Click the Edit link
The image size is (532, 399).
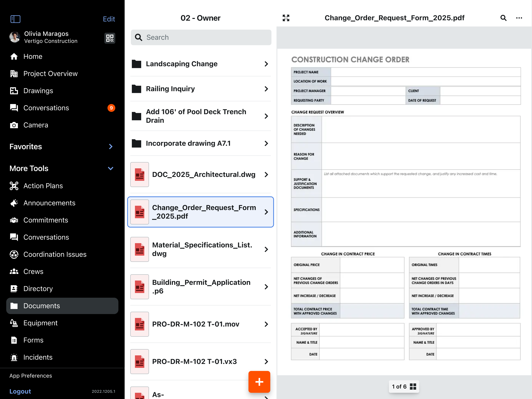click(x=109, y=19)
